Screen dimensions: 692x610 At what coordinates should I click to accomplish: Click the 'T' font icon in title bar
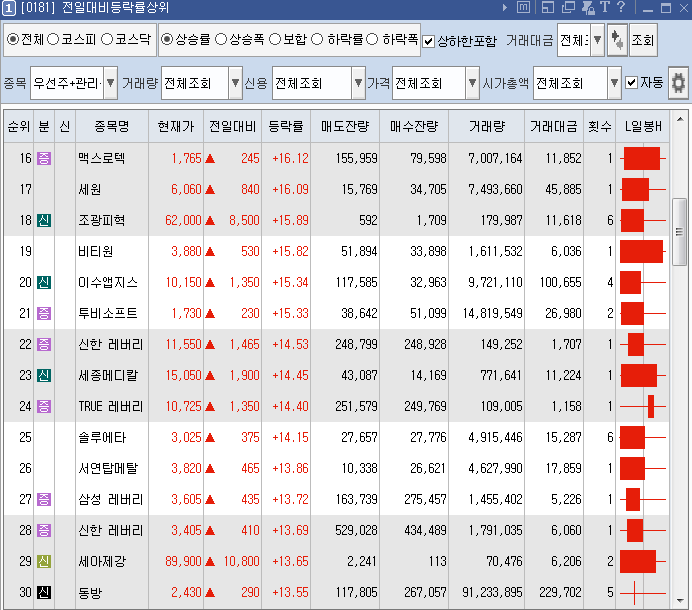coord(605,7)
